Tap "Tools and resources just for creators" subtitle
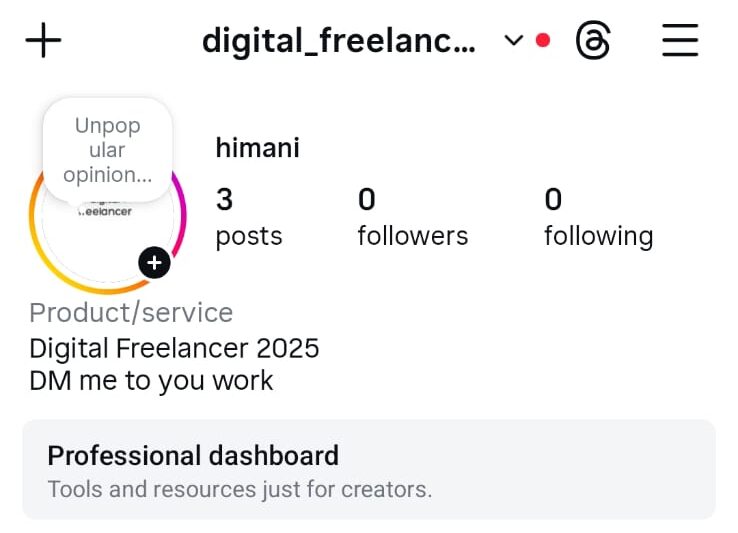 coord(240,490)
